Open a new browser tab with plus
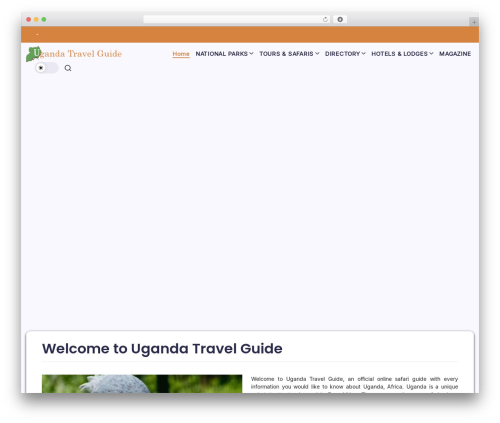This screenshot has width=500, height=423. [474, 22]
